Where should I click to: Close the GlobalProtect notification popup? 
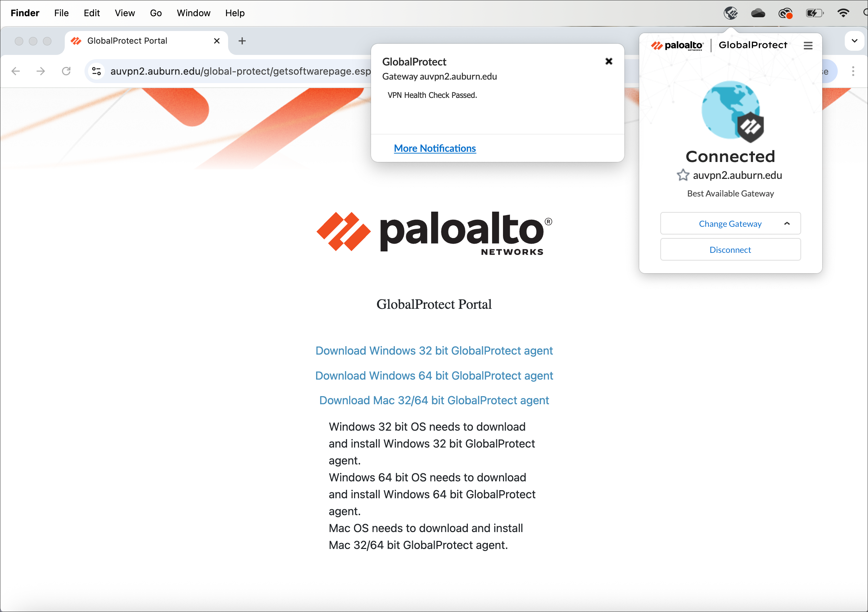coord(609,61)
